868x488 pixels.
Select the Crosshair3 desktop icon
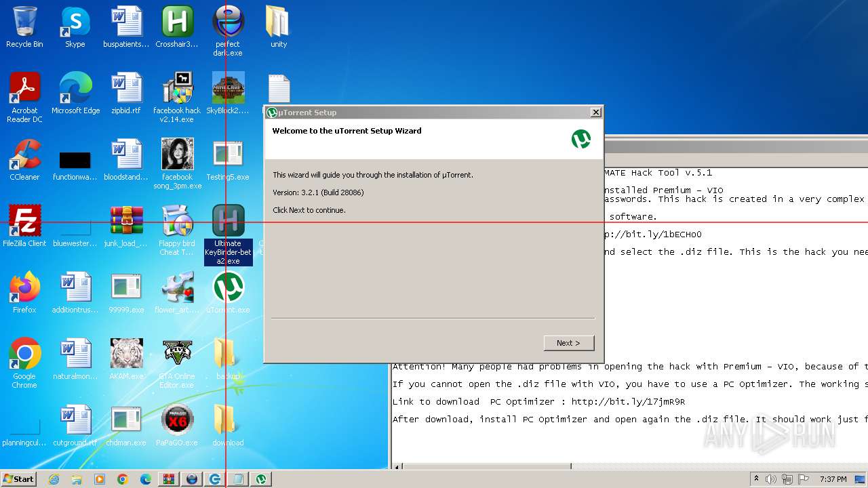(x=177, y=28)
